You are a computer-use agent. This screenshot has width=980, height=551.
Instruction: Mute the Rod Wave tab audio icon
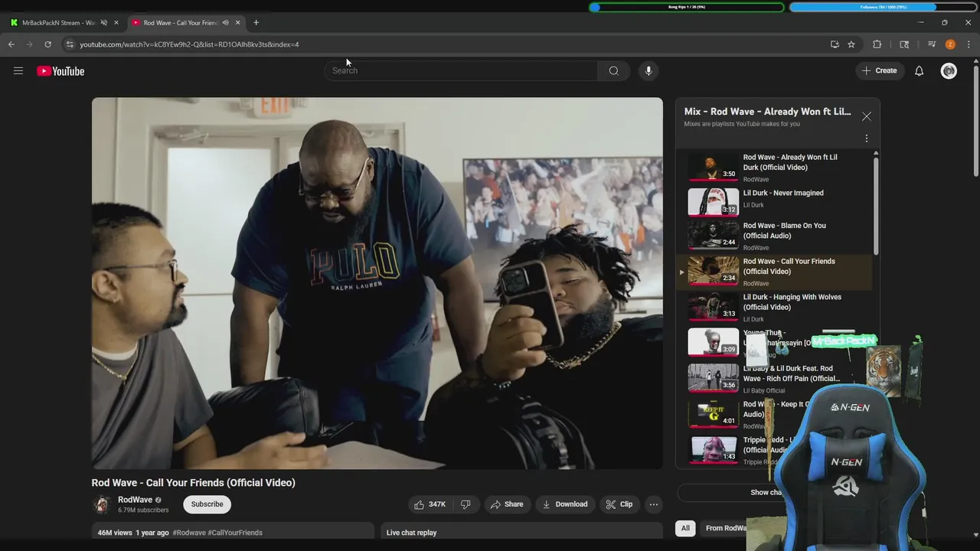click(225, 23)
